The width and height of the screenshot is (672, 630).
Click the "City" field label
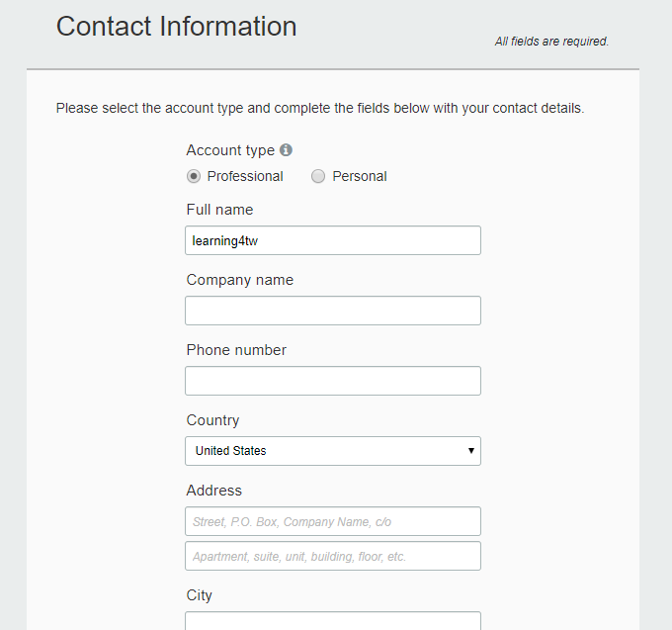coord(200,595)
